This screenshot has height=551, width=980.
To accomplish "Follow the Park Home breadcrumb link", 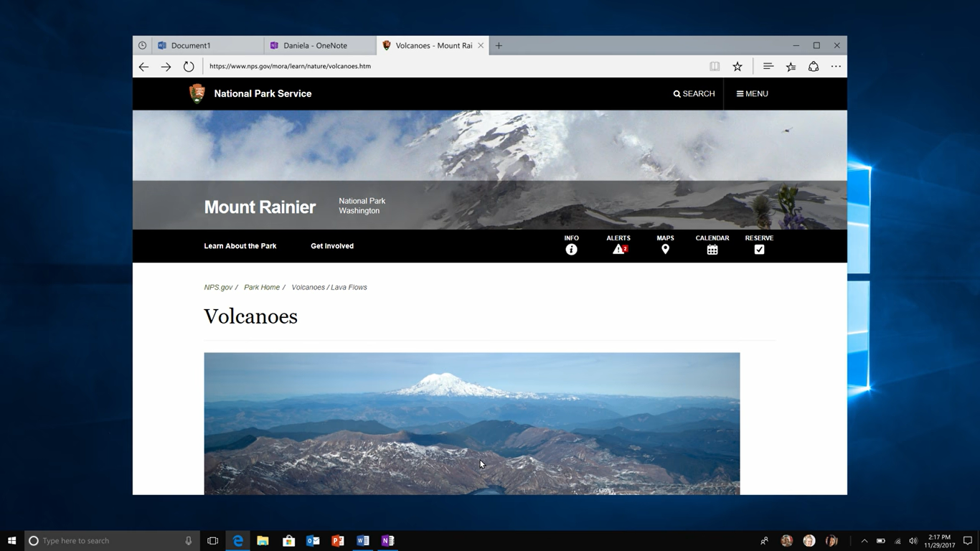I will pyautogui.click(x=262, y=287).
